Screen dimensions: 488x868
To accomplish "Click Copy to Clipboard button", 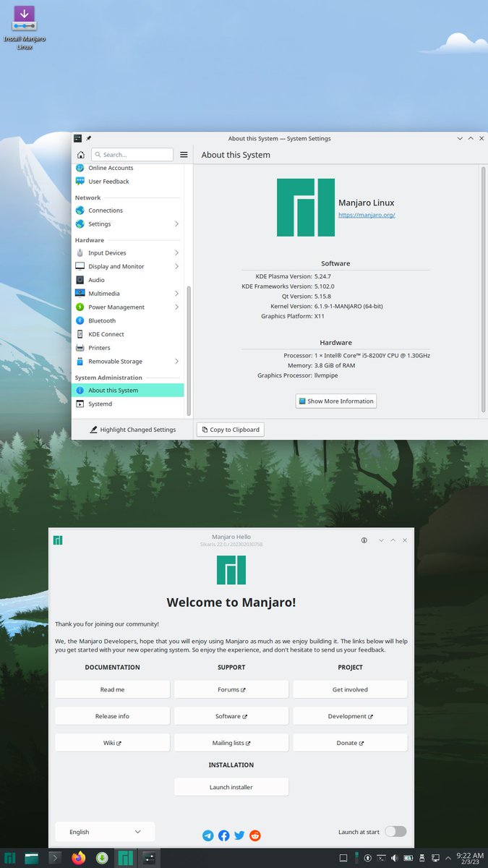I will click(230, 430).
